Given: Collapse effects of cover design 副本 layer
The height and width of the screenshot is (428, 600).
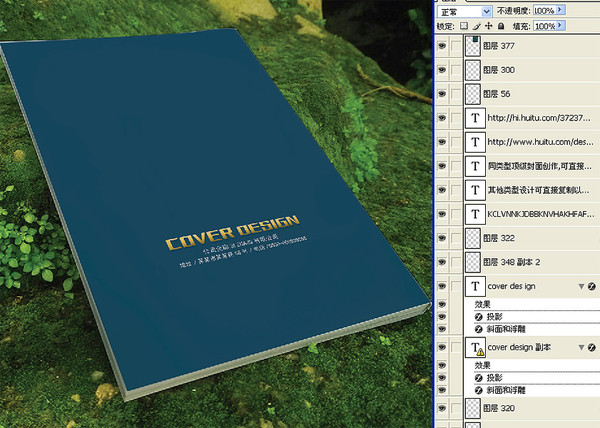Looking at the screenshot, I should (x=581, y=347).
